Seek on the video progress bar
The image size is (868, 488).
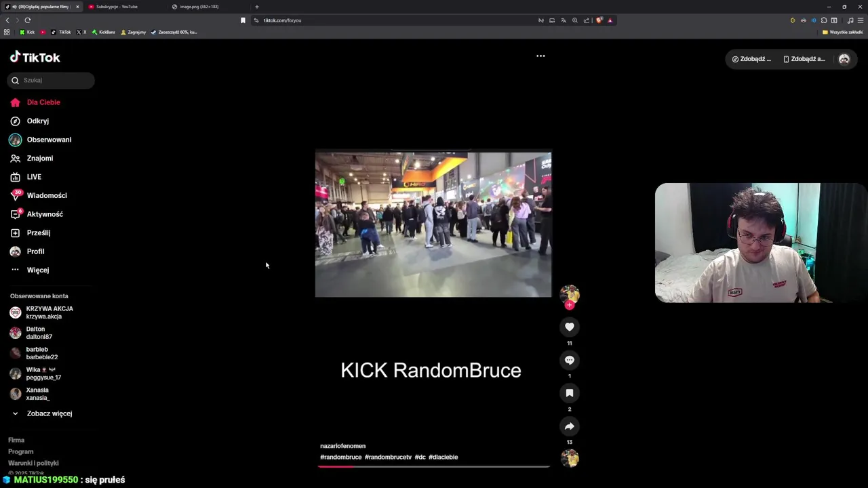(433, 466)
